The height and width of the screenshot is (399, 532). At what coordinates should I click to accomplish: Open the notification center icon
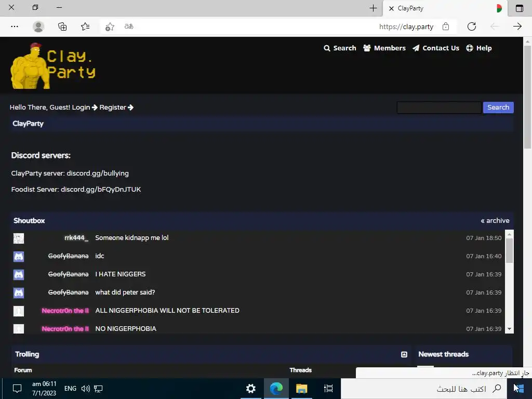(x=17, y=389)
